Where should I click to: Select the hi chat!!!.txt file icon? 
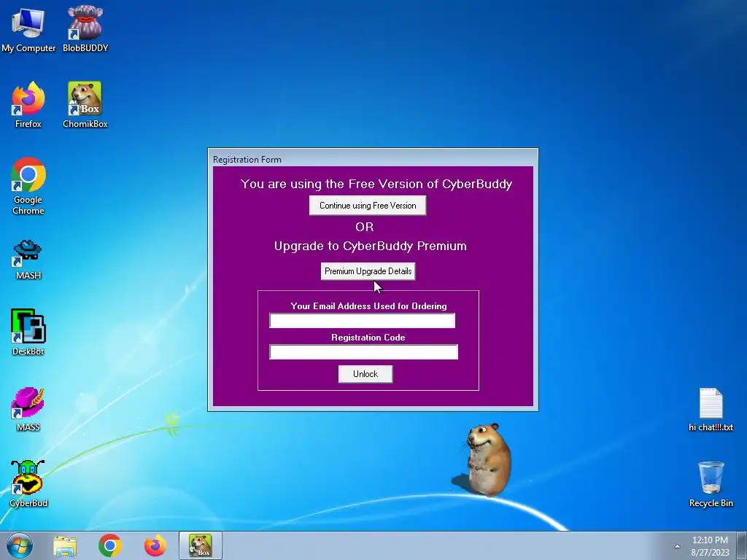click(711, 410)
